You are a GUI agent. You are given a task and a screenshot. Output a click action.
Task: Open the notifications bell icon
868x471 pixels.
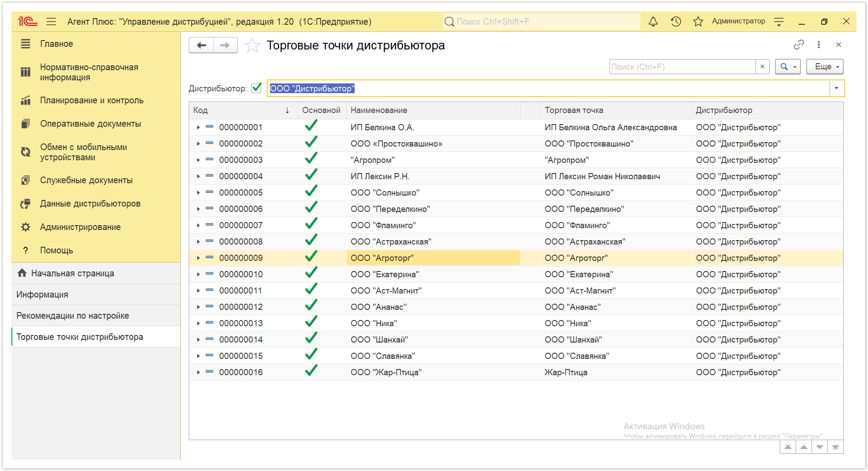[x=653, y=21]
